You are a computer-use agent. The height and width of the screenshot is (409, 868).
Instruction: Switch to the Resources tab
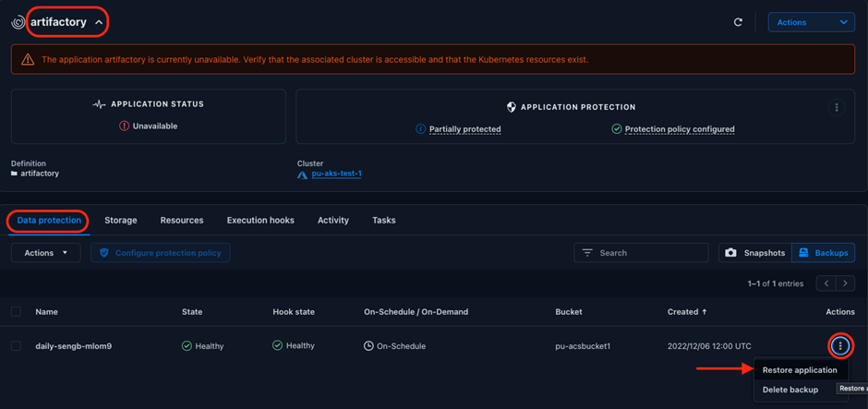click(x=182, y=221)
